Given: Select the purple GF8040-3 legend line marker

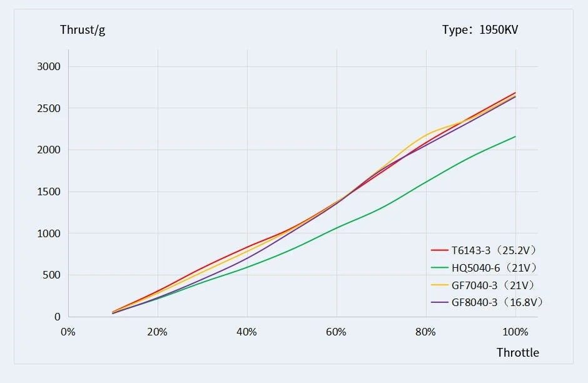Looking at the screenshot, I should tap(440, 302).
